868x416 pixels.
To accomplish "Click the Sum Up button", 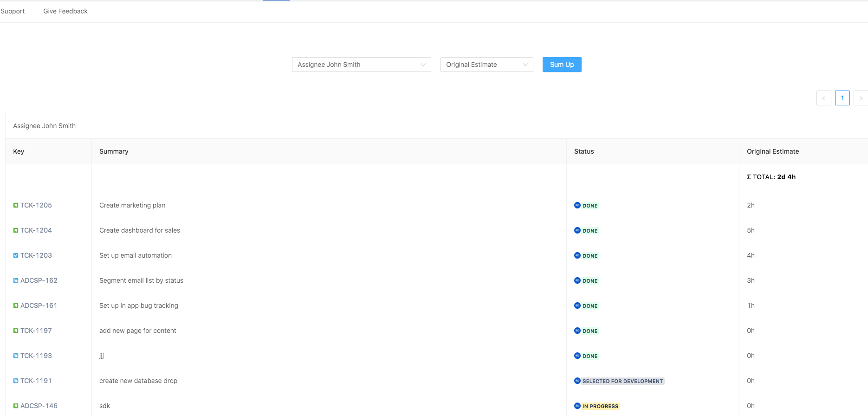I will click(562, 65).
